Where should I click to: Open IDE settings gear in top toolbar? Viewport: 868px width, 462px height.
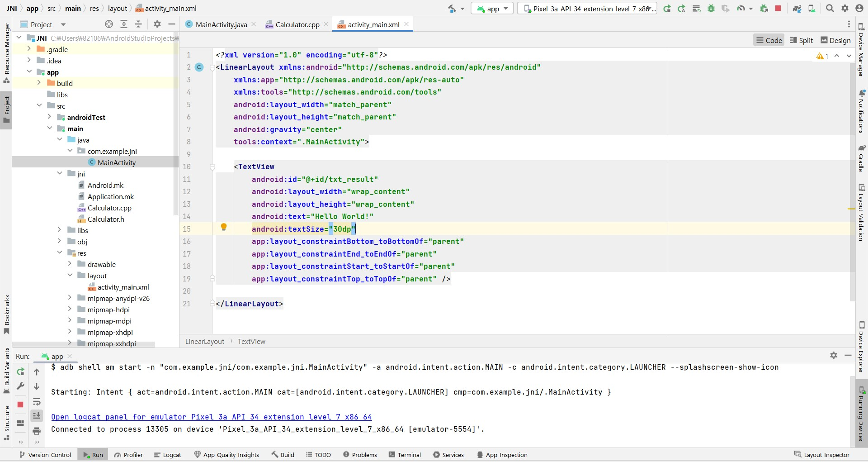coord(845,9)
